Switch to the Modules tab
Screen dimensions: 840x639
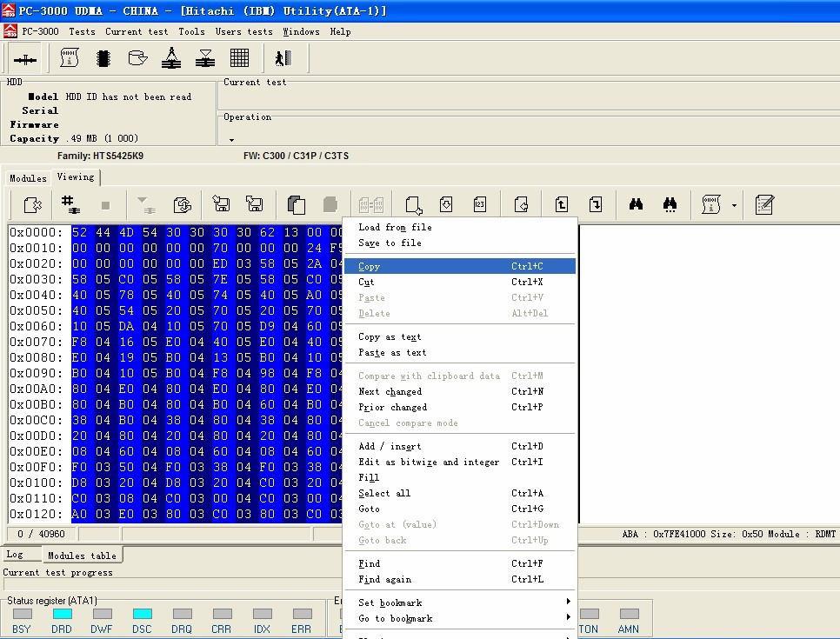click(x=28, y=178)
